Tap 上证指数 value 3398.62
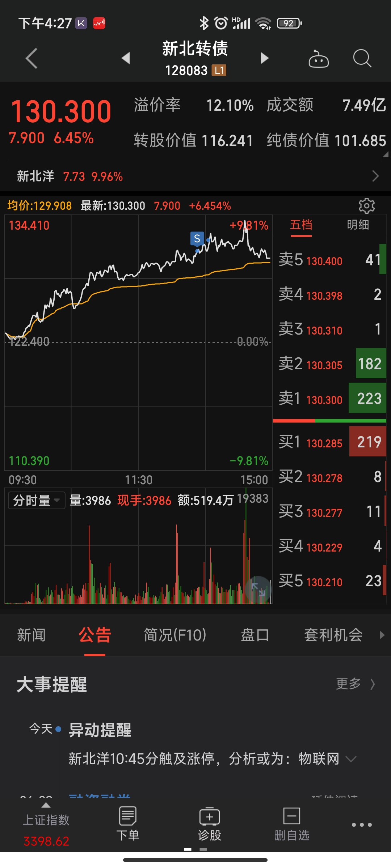This screenshot has width=391, height=868. pyautogui.click(x=46, y=841)
